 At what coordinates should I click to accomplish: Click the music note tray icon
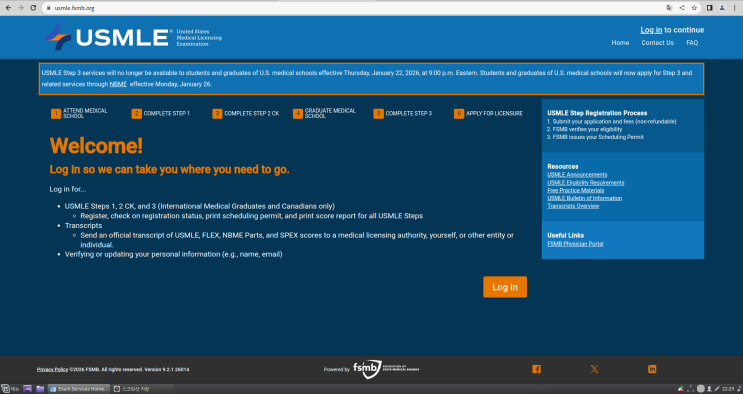tap(739, 389)
